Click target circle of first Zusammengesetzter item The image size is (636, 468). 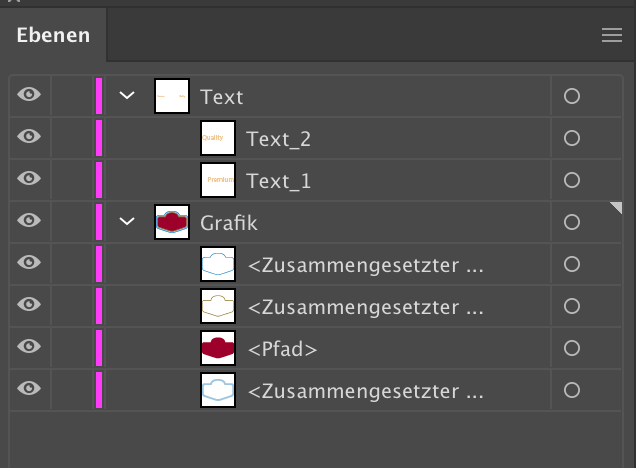[x=572, y=264]
